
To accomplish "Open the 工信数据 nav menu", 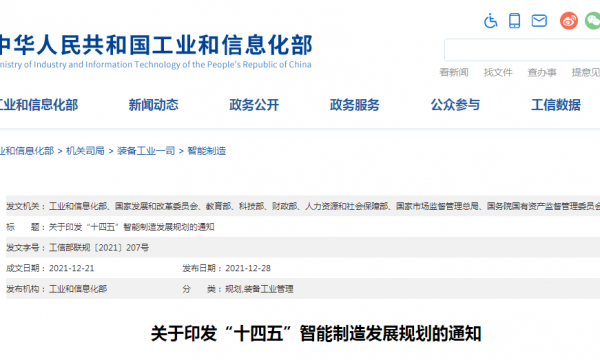I will [556, 105].
